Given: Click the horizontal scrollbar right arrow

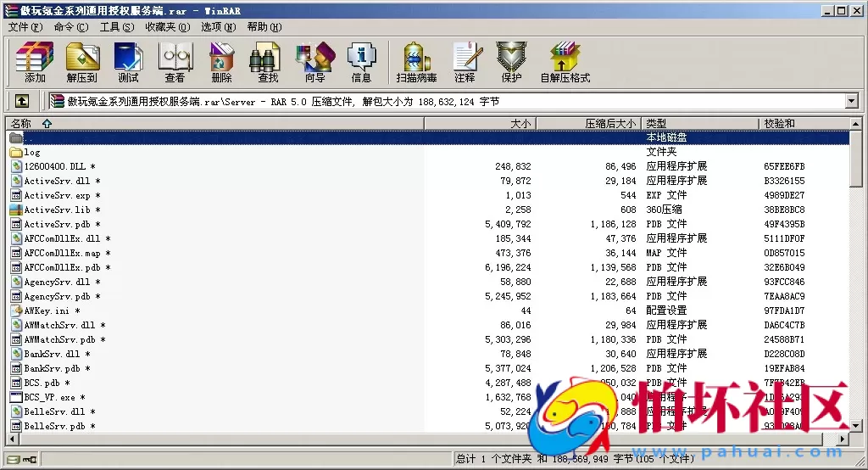Looking at the screenshot, I should pyautogui.click(x=843, y=439).
